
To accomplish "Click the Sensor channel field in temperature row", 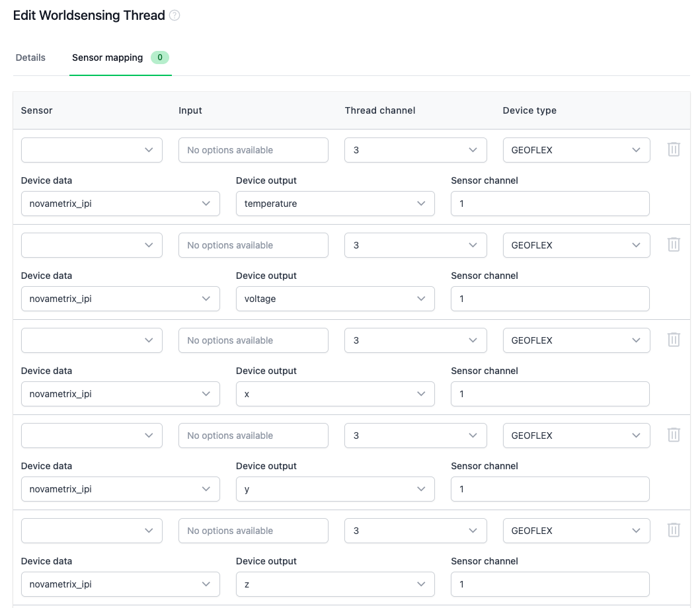I will point(549,203).
